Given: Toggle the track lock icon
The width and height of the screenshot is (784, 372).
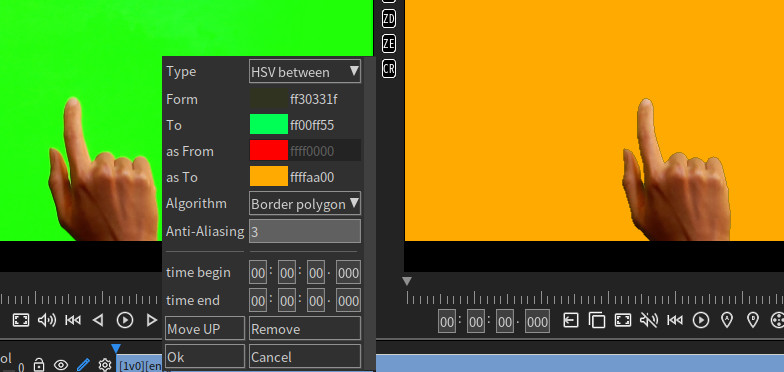Looking at the screenshot, I should click(38, 365).
